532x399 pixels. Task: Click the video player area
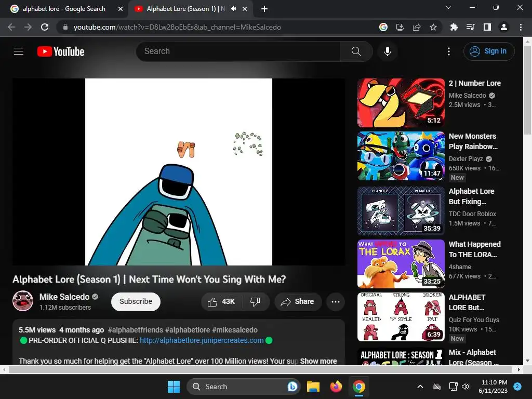(x=179, y=171)
